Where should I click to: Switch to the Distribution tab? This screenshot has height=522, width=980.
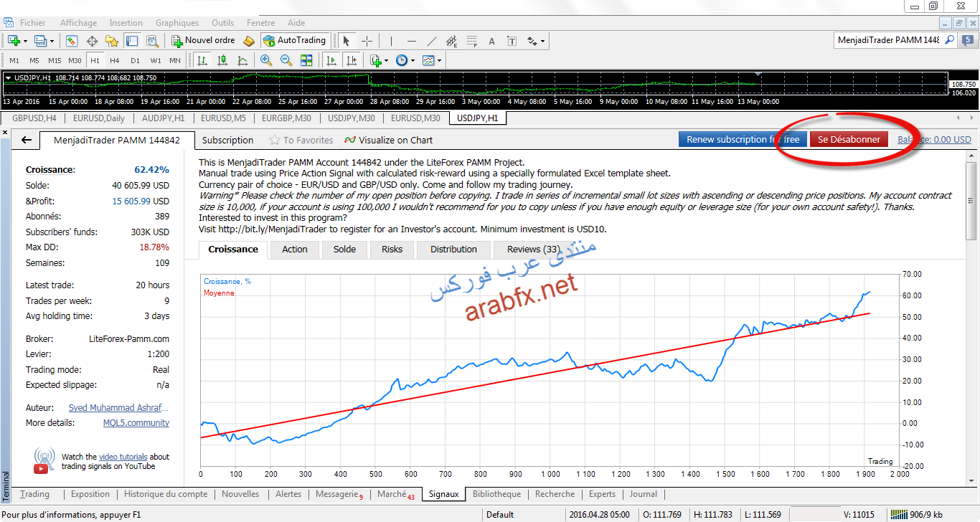click(453, 250)
